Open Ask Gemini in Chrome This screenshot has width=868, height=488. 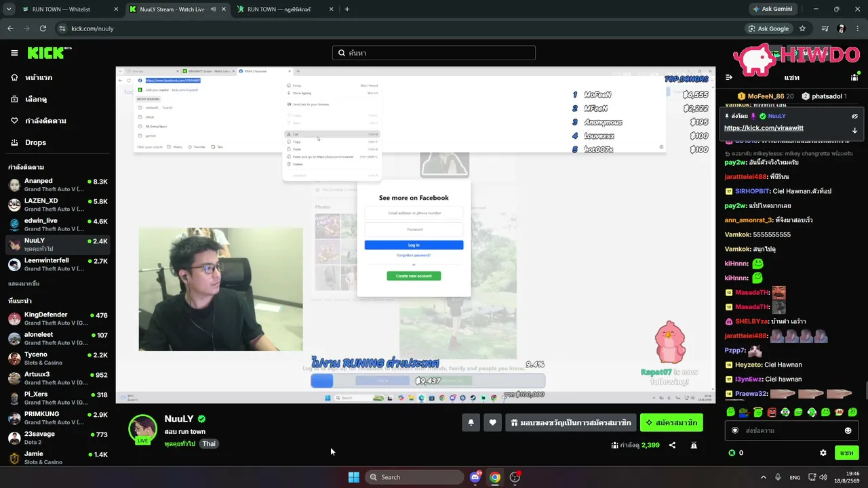tap(772, 9)
